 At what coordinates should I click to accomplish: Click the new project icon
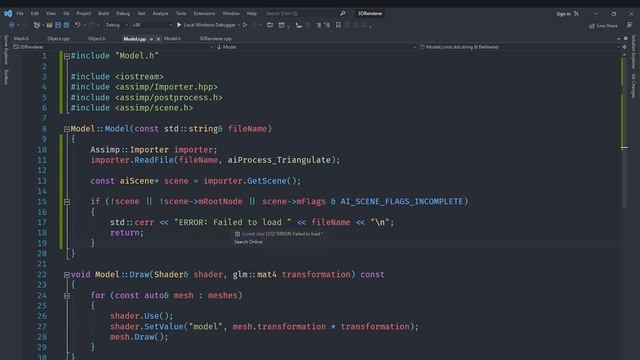36,25
